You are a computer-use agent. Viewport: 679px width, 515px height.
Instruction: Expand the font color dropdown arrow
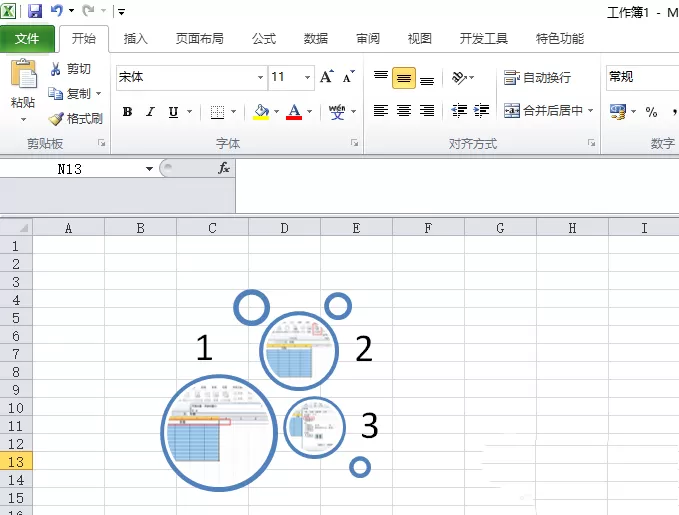310,112
